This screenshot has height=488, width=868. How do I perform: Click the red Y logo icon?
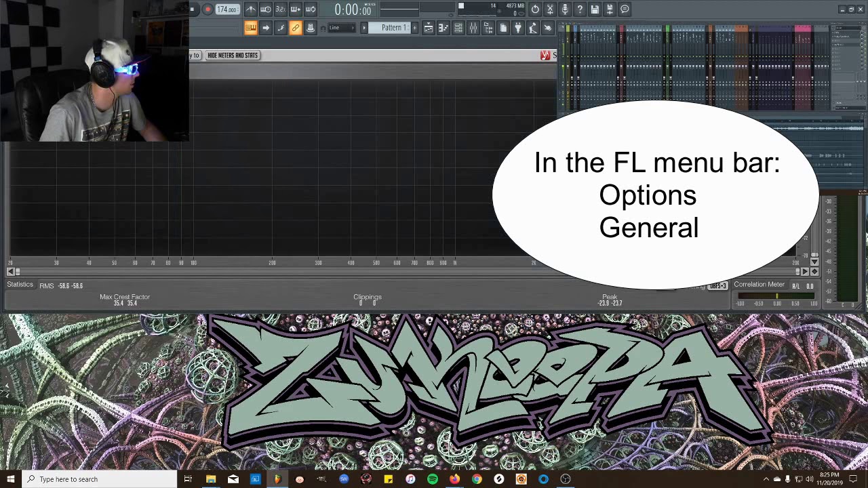(x=545, y=56)
